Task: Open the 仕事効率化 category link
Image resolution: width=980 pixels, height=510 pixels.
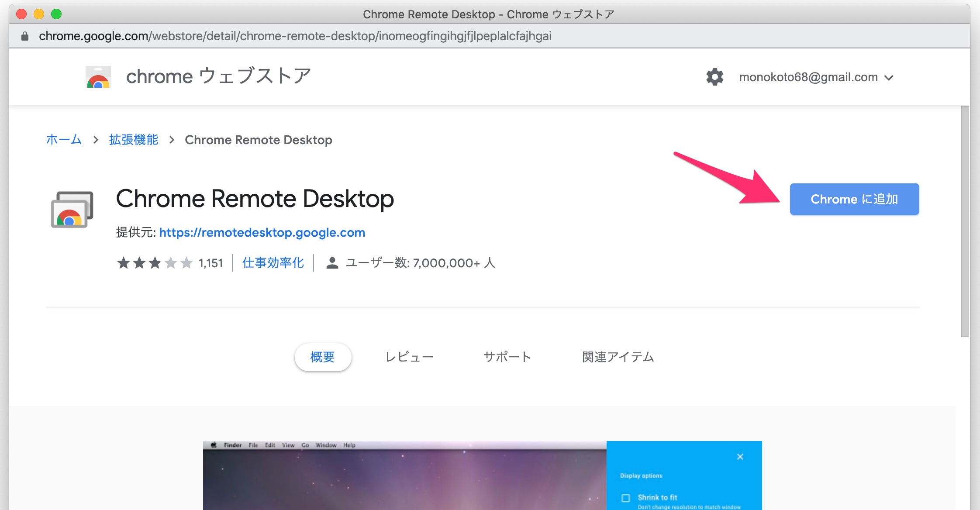Action: [x=273, y=263]
